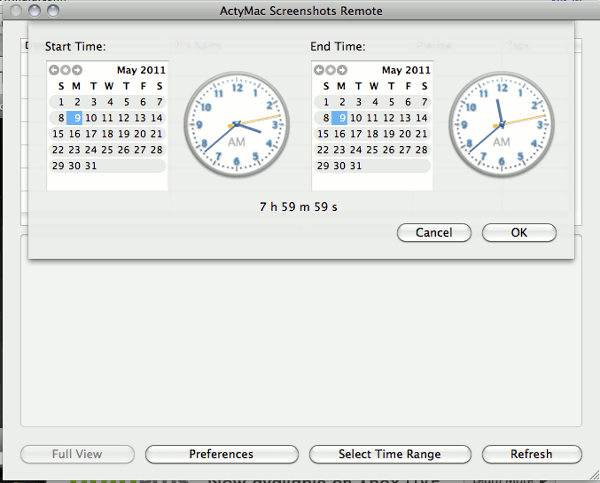Click 6 on the Start Time clock
Screen dimensions: 600x483
coord(236,162)
